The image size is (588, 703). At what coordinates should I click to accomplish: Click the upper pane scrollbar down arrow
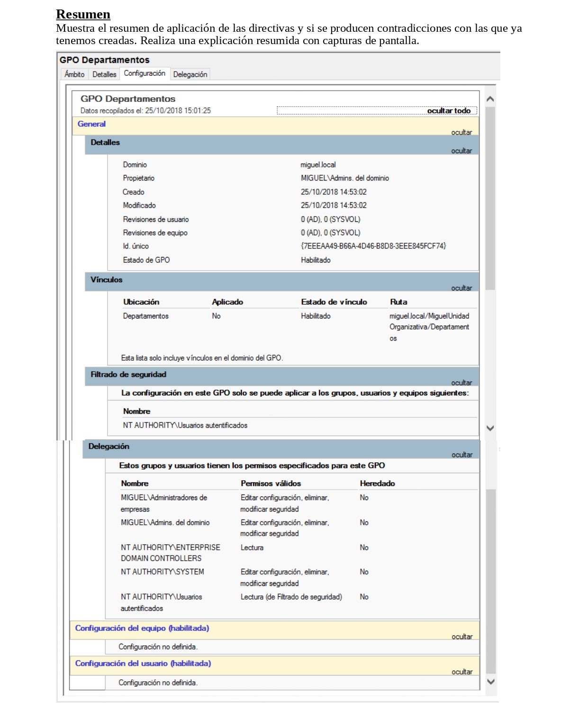[490, 428]
